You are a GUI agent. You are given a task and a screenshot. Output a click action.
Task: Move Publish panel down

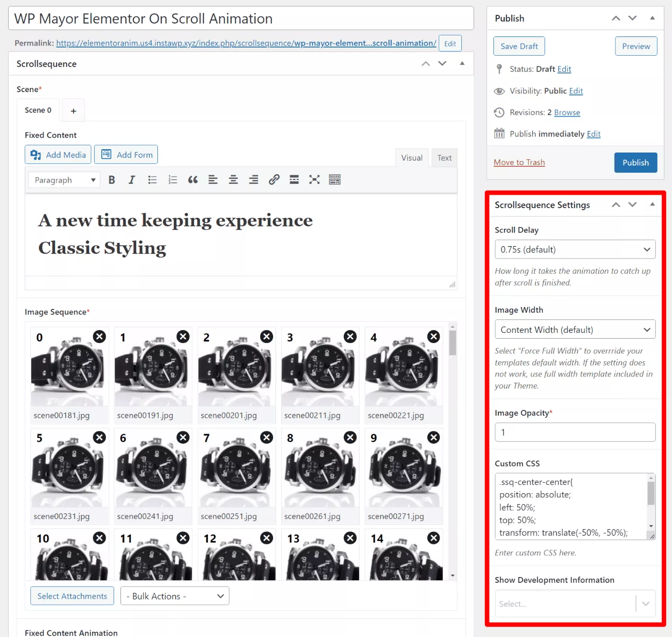coord(633,18)
